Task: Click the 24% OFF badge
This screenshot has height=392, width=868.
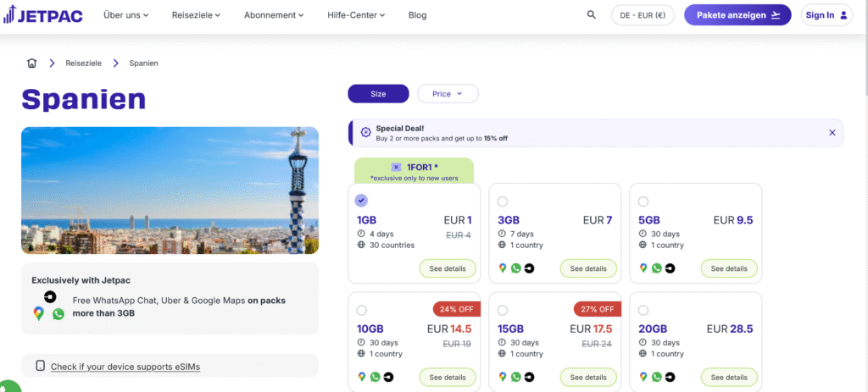Action: [457, 309]
